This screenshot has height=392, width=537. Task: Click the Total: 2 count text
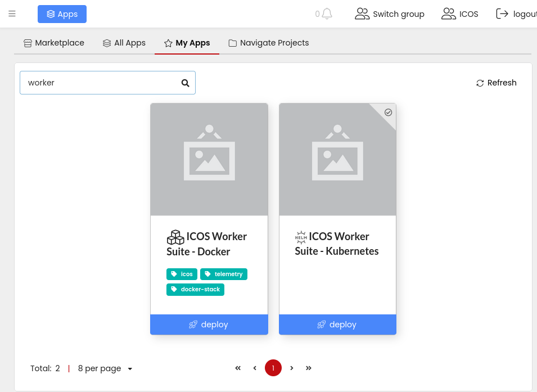(x=45, y=368)
